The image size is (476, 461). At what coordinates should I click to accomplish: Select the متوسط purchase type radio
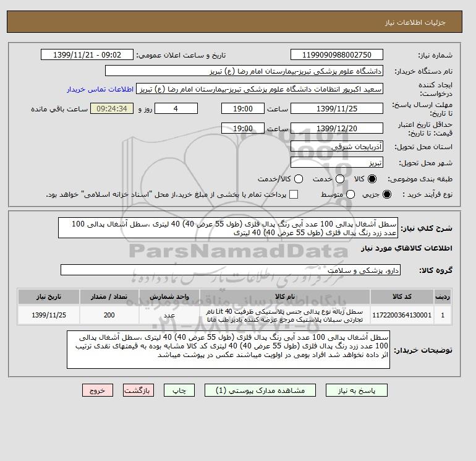[x=351, y=194]
